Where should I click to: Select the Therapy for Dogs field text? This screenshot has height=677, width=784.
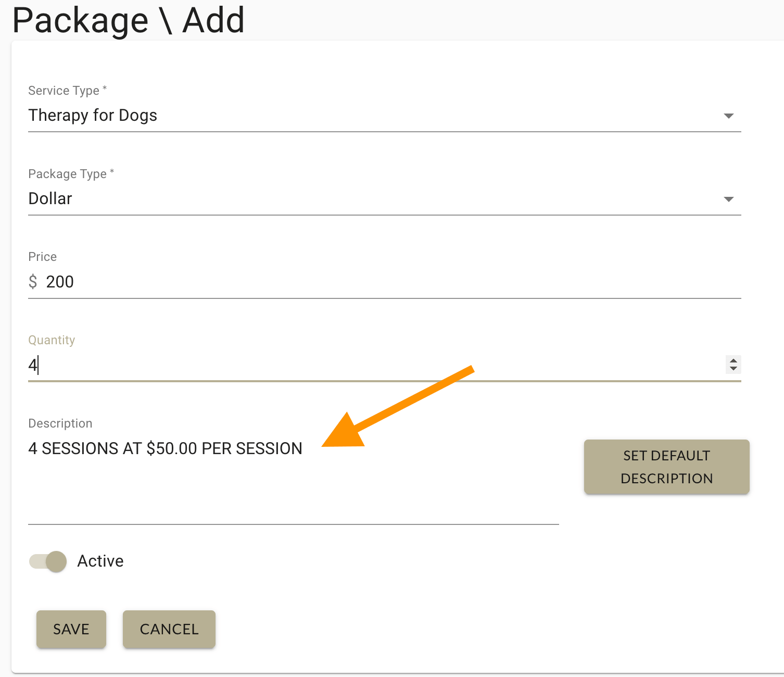93,116
